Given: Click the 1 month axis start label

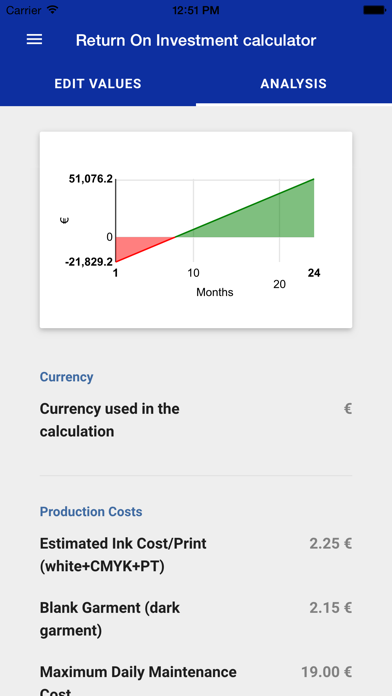Looking at the screenshot, I should coord(115,273).
